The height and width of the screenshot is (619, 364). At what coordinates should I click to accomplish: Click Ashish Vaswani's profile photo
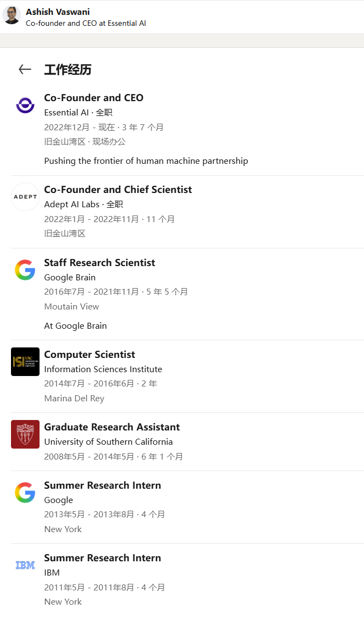click(12, 15)
